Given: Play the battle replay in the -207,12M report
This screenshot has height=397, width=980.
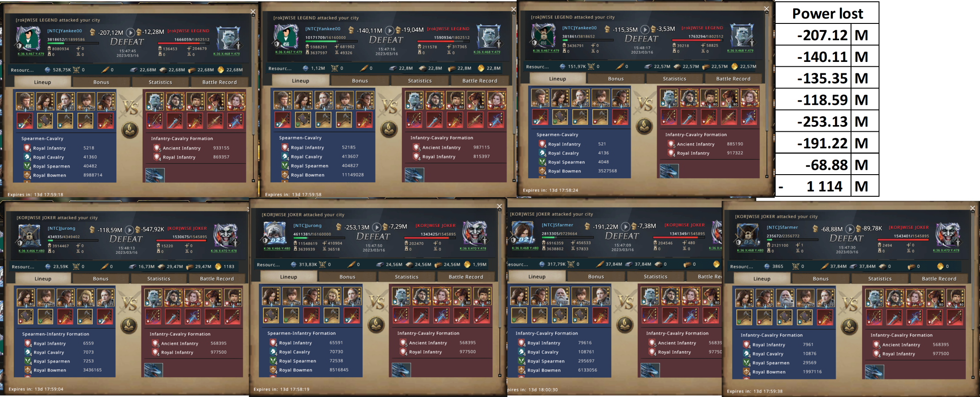Looking at the screenshot, I should coord(130,32).
